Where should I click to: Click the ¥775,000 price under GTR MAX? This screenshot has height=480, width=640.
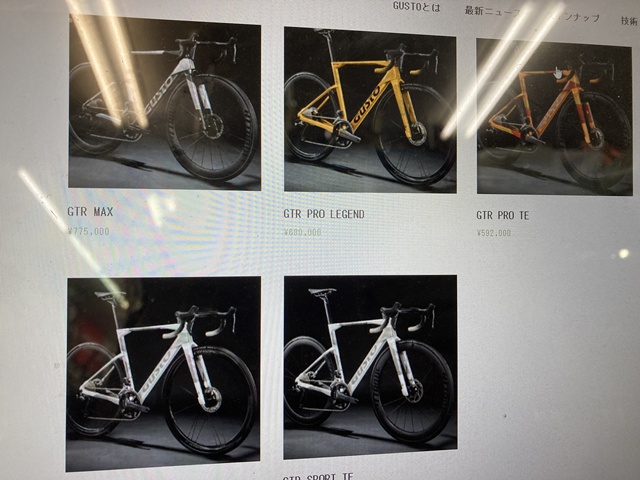tap(89, 231)
